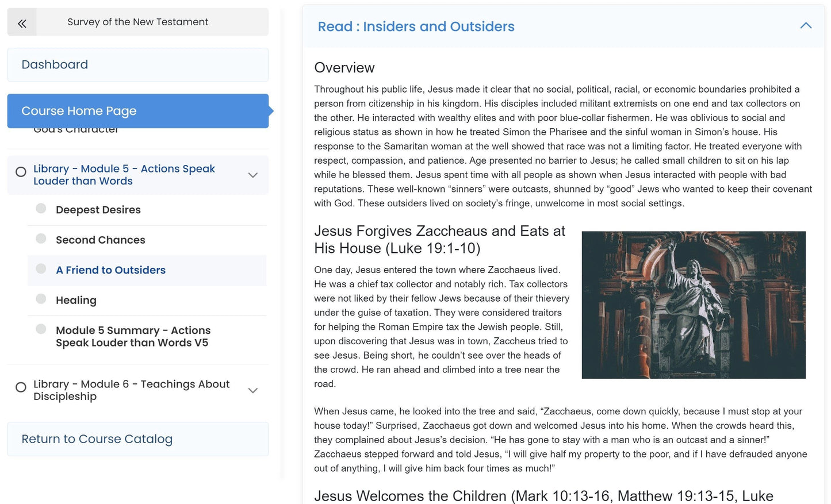
Task: Select the A Friend to Outsiders lesson
Action: pos(110,270)
